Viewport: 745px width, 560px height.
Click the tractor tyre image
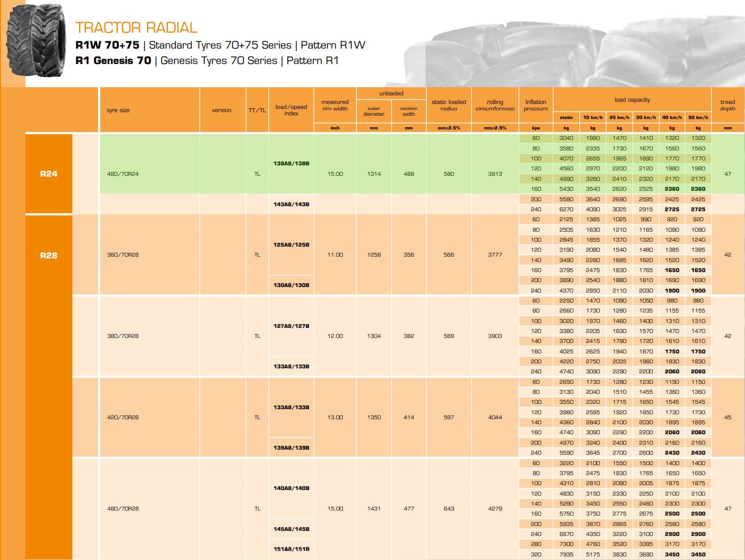(x=36, y=41)
